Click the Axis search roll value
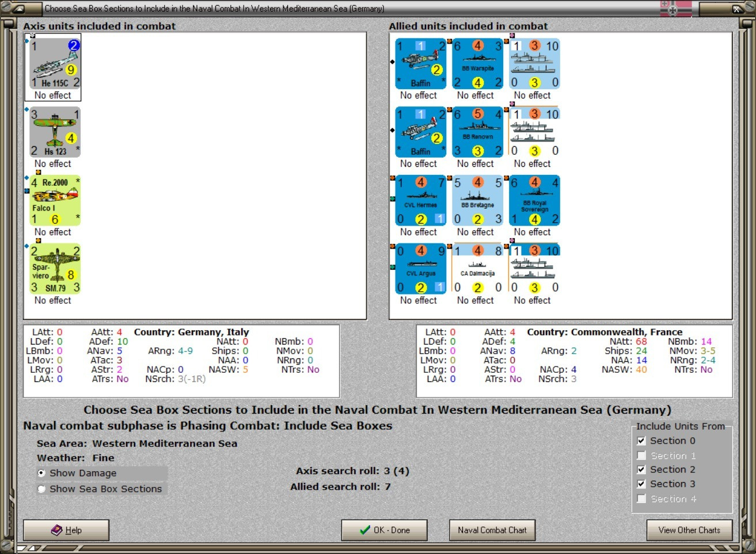Image resolution: width=756 pixels, height=554 pixels. [397, 471]
